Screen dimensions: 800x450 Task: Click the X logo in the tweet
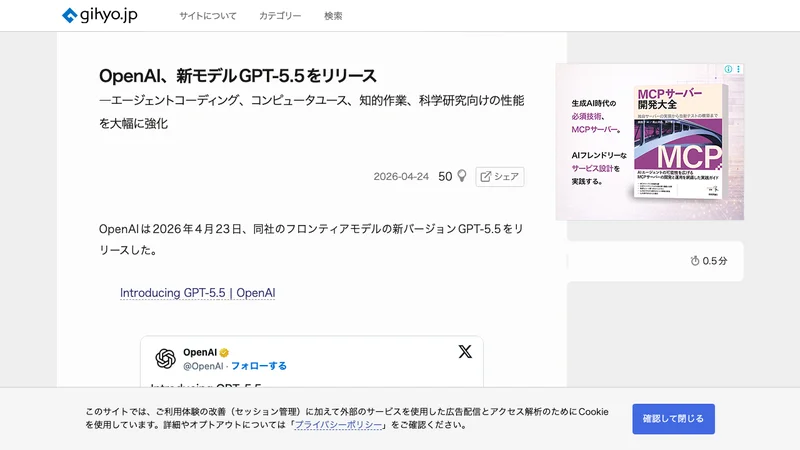click(465, 352)
